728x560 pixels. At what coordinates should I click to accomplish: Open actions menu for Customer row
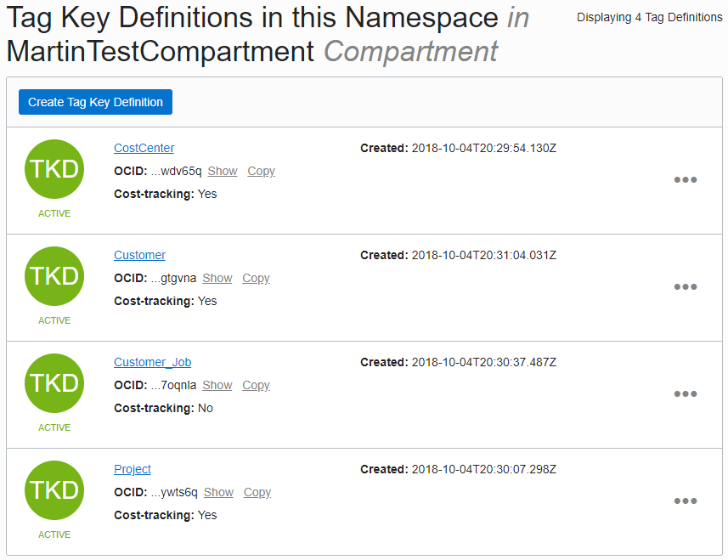pyautogui.click(x=685, y=287)
